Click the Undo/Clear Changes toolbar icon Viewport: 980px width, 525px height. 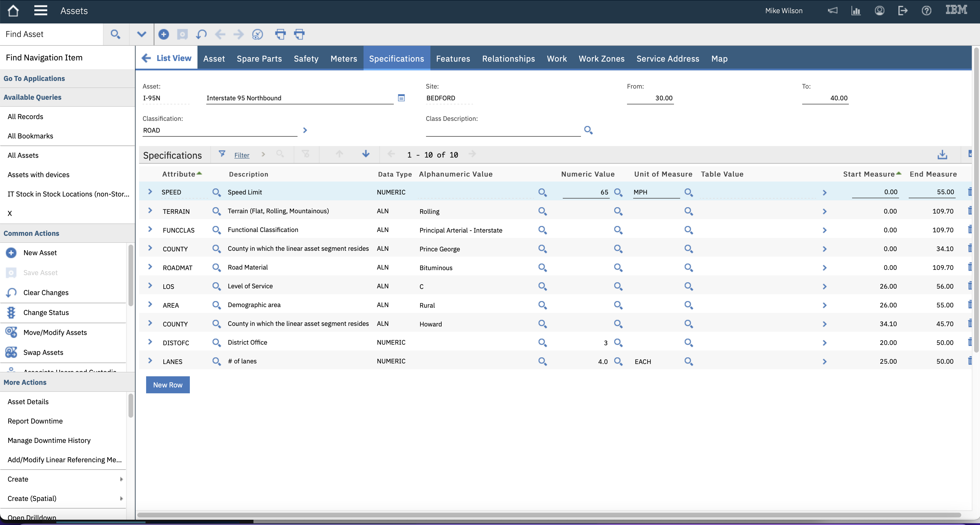[x=201, y=34]
